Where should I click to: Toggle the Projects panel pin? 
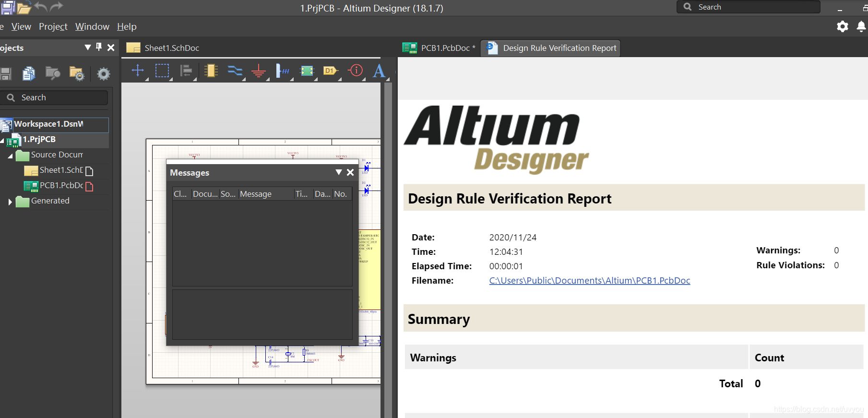coord(99,47)
